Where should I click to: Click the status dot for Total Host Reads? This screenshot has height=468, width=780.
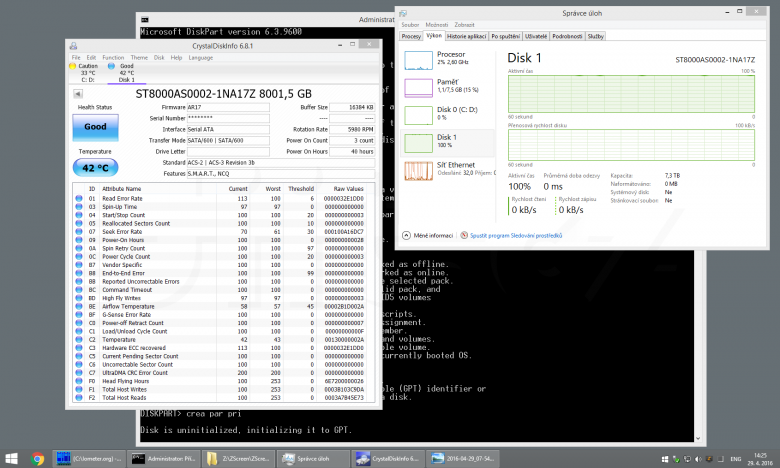(79, 397)
